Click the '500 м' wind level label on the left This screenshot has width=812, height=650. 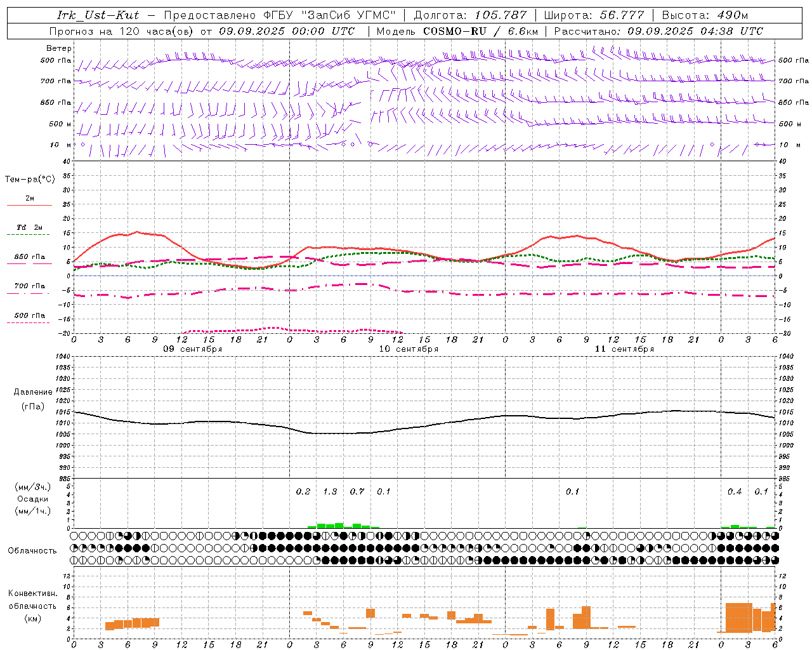[x=60, y=124]
